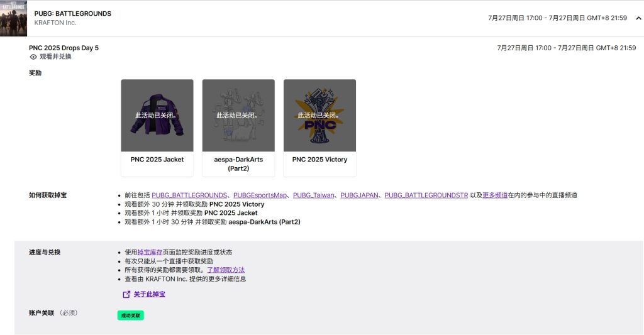Click the PUBG: BATTLEGROUNDS title text

tap(73, 14)
